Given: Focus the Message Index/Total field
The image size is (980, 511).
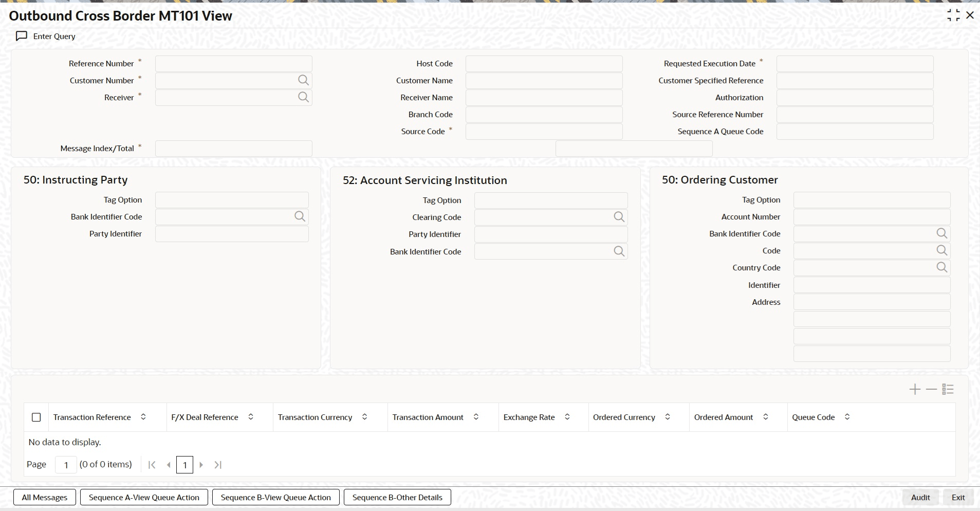Looking at the screenshot, I should pyautogui.click(x=234, y=149).
